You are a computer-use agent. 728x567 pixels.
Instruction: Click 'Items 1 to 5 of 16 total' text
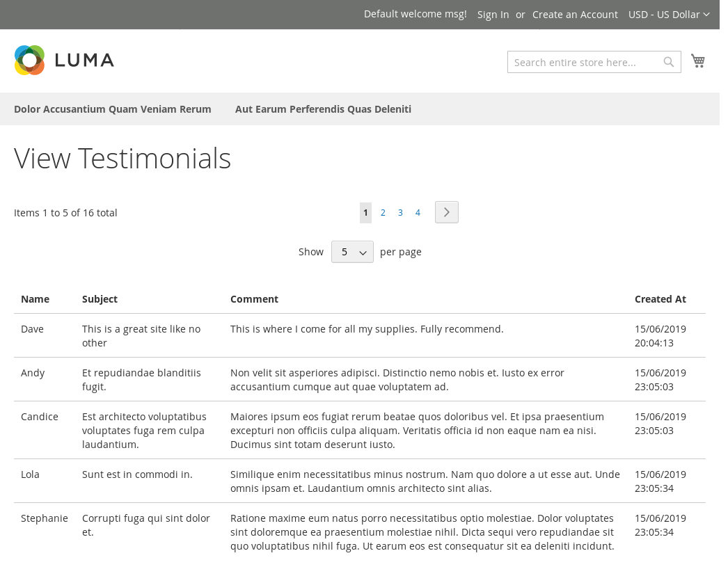pyautogui.click(x=65, y=213)
